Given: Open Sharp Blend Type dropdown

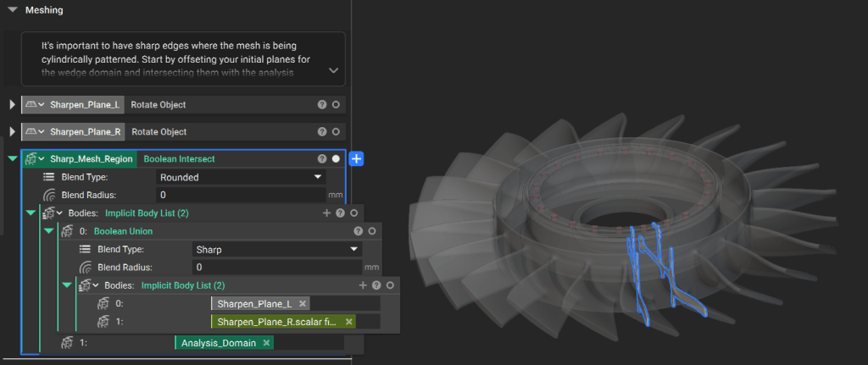Looking at the screenshot, I should pos(277,250).
